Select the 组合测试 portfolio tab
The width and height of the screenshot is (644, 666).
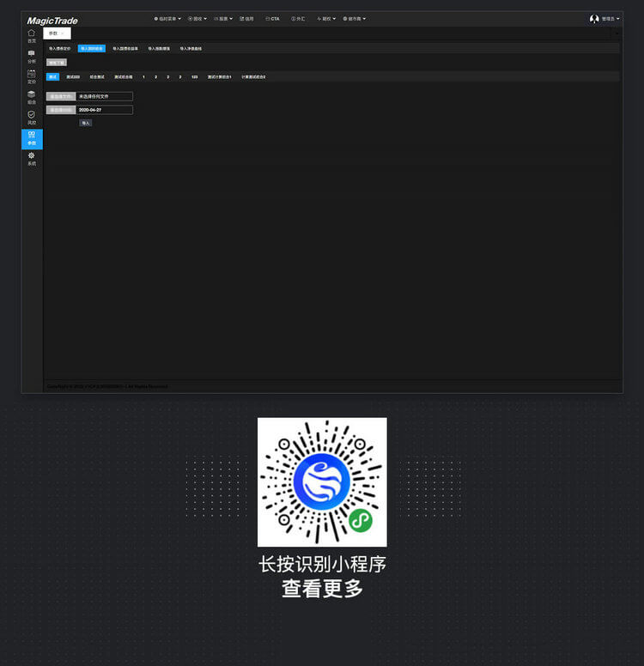(97, 77)
